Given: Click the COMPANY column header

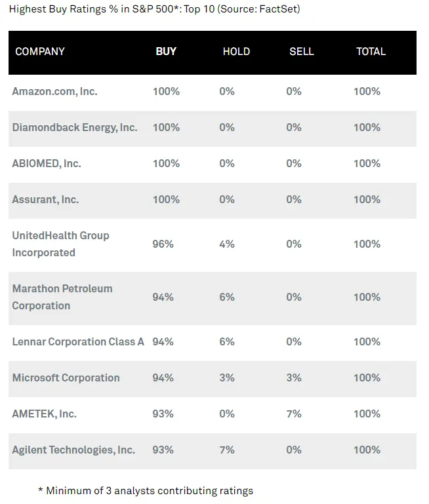Looking at the screenshot, I should click(40, 51).
